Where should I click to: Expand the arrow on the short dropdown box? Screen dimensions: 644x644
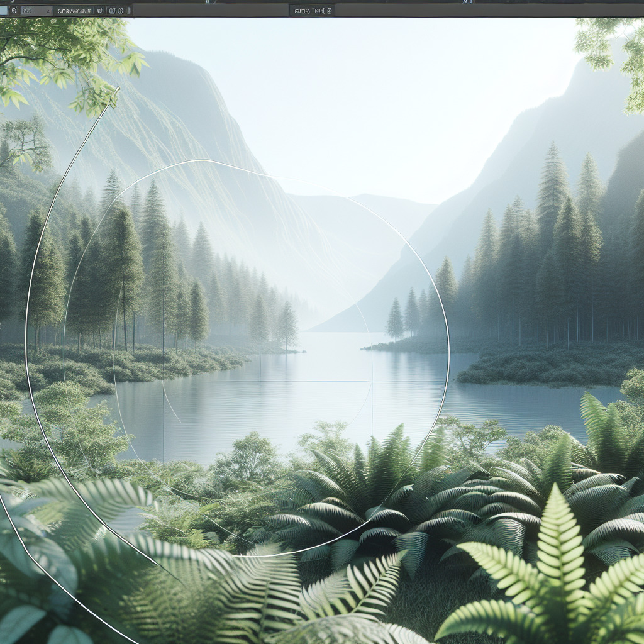pos(48,11)
